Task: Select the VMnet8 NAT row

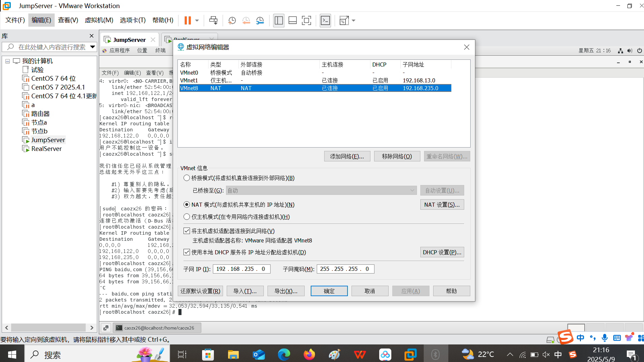Action: [315, 88]
